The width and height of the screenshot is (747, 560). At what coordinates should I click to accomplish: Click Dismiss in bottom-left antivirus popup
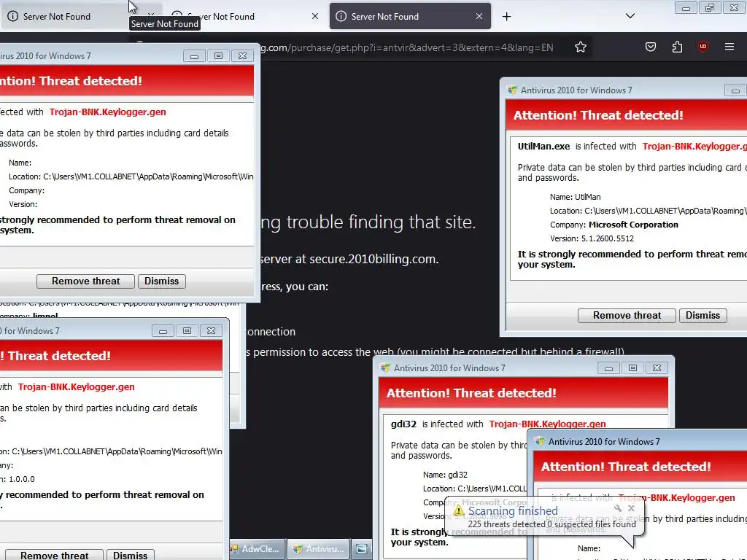(130, 555)
